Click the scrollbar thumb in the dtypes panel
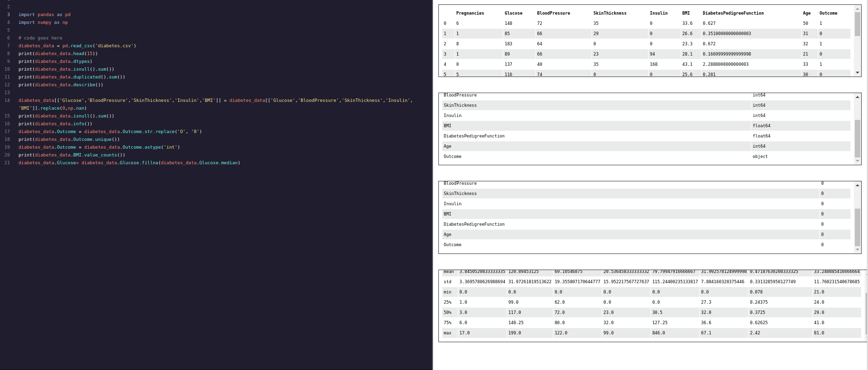Image resolution: width=868 pixels, height=370 pixels. click(857, 138)
